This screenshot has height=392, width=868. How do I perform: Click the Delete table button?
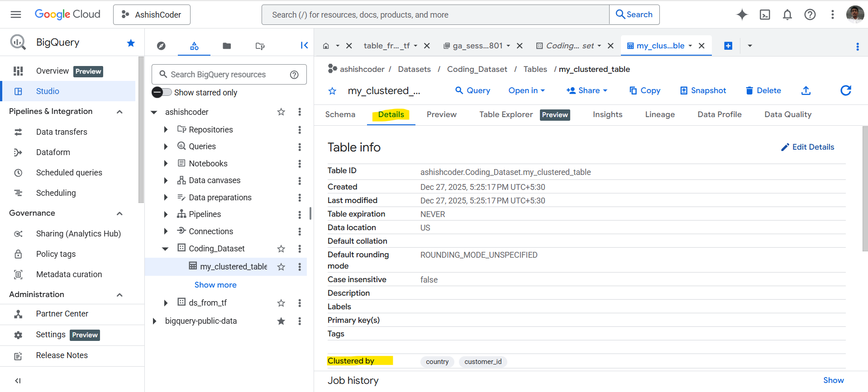(763, 90)
